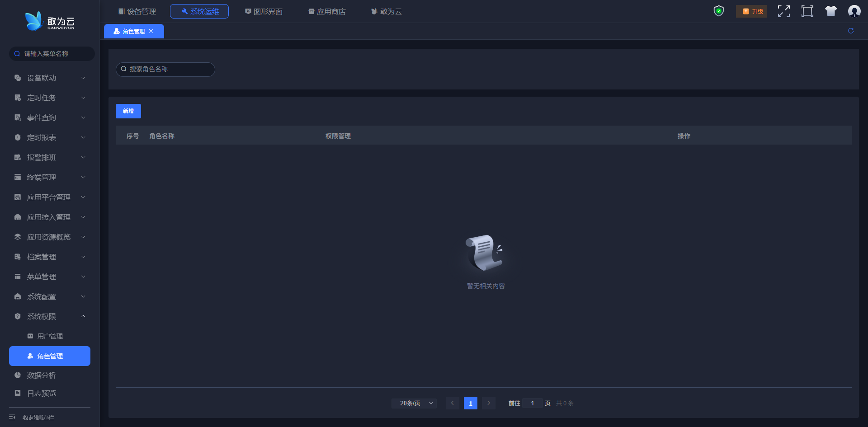Go to the next page arrow
Screen dimensions: 868x427
(489, 403)
